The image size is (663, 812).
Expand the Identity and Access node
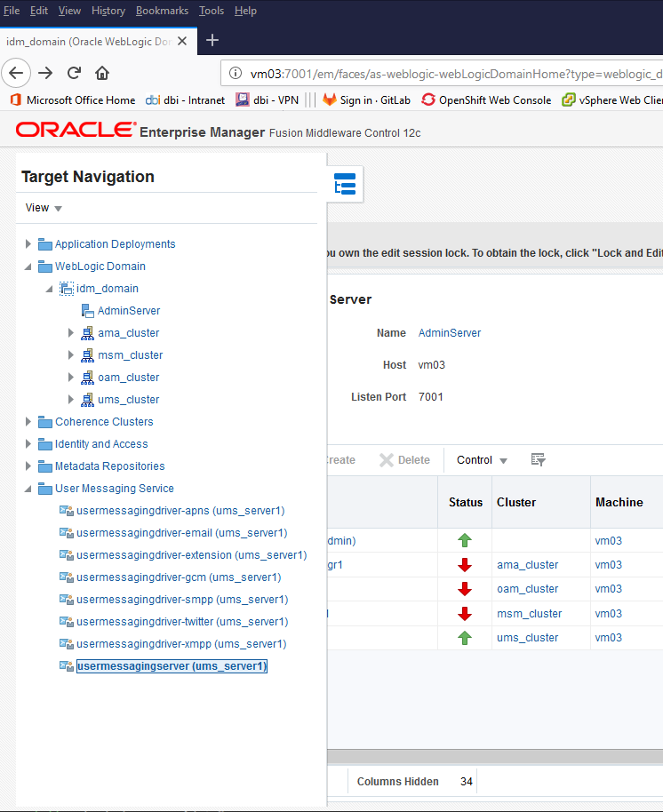coord(28,444)
